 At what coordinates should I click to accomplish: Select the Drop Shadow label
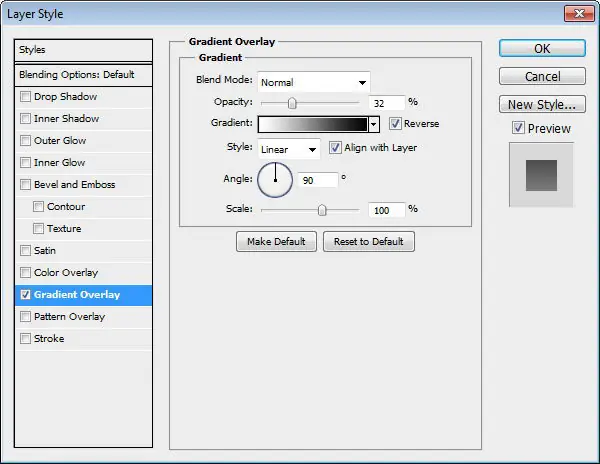coord(65,96)
